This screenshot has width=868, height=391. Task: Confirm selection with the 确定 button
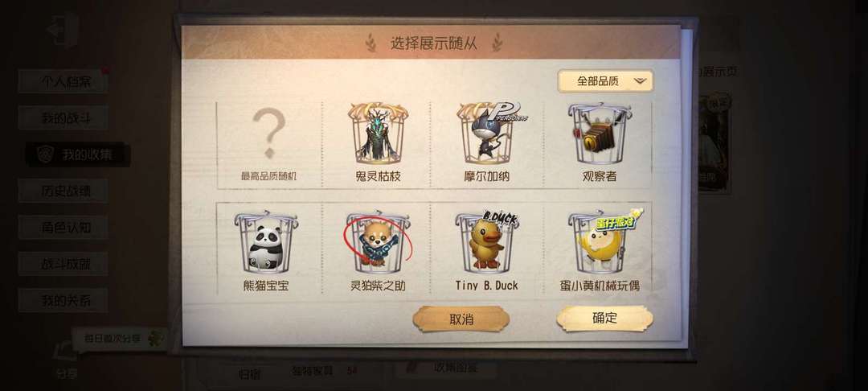click(x=604, y=319)
